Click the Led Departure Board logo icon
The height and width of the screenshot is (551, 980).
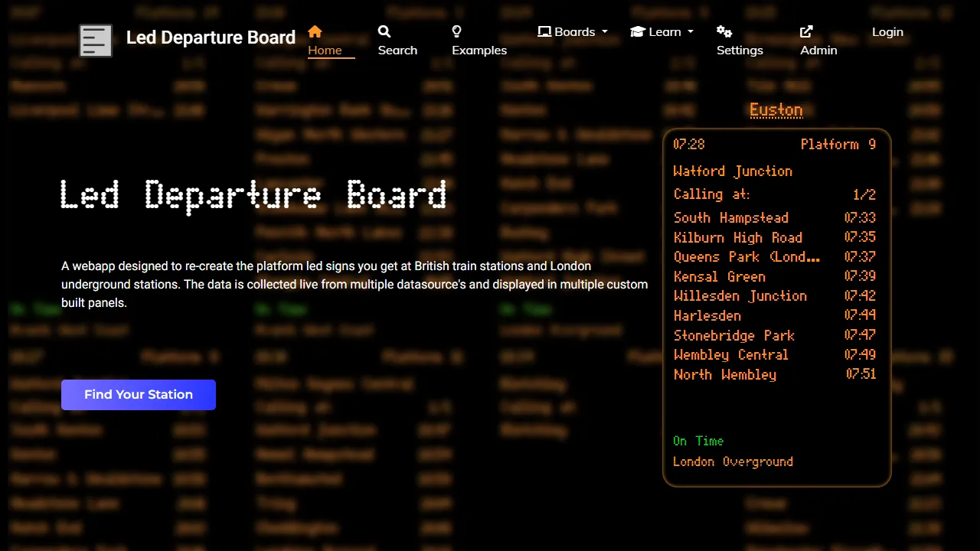pyautogui.click(x=96, y=40)
